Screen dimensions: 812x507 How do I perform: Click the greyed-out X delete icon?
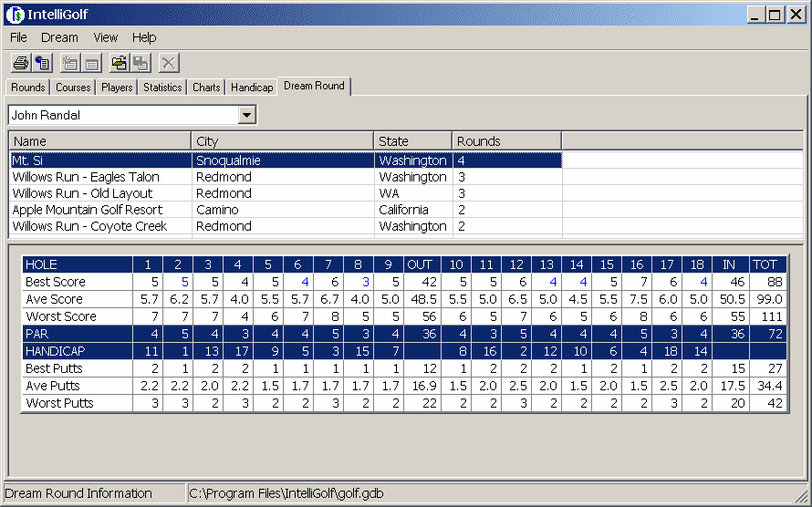point(168,63)
